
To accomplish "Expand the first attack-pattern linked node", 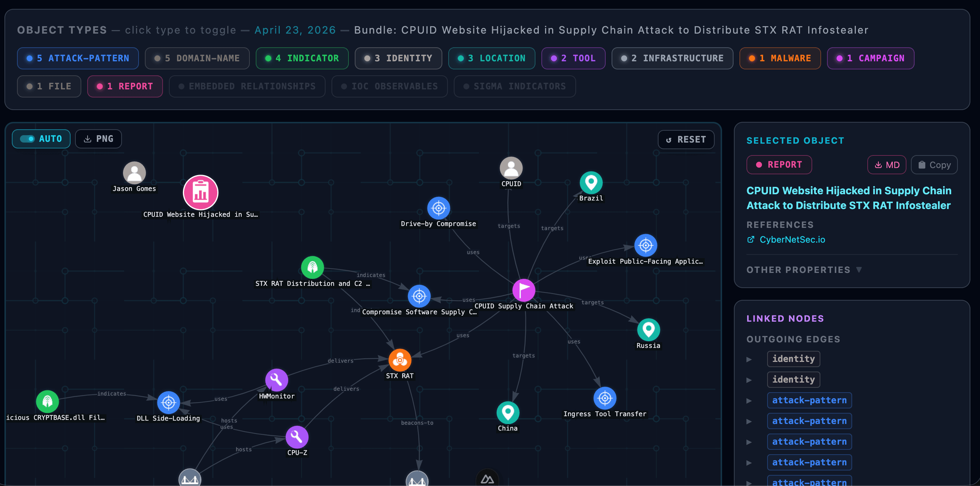I will click(x=750, y=400).
